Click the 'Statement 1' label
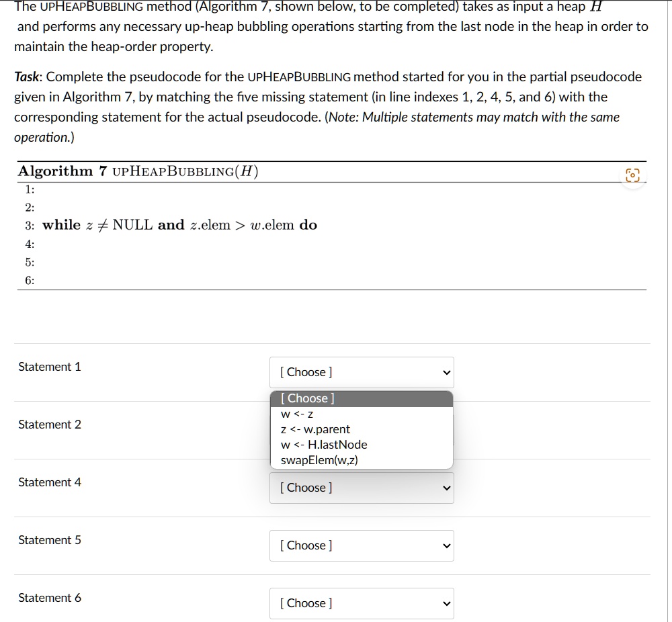The image size is (672, 622). coord(50,367)
